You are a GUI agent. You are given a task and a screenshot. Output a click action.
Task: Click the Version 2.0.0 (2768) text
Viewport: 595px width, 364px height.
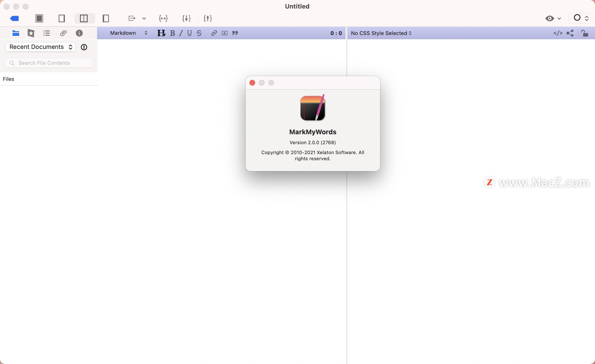[313, 142]
